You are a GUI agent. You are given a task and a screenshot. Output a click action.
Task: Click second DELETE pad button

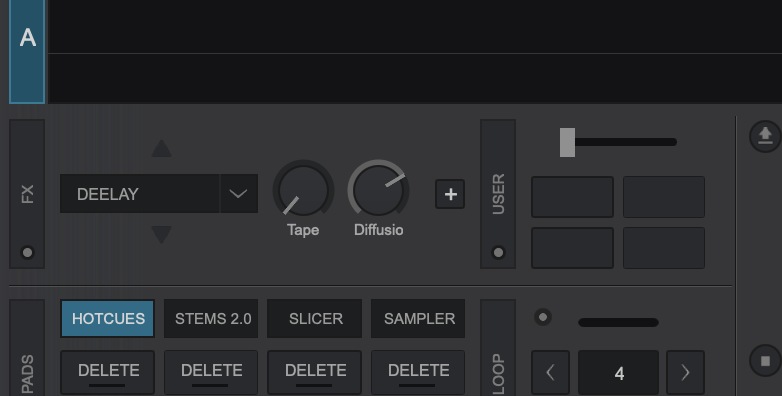click(x=211, y=372)
